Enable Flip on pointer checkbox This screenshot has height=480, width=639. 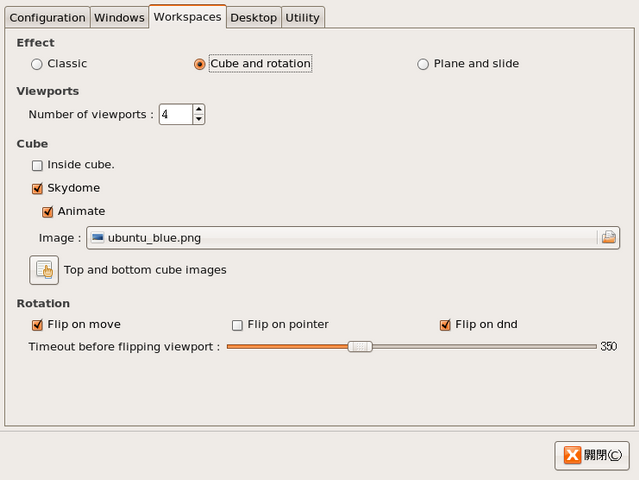(237, 325)
